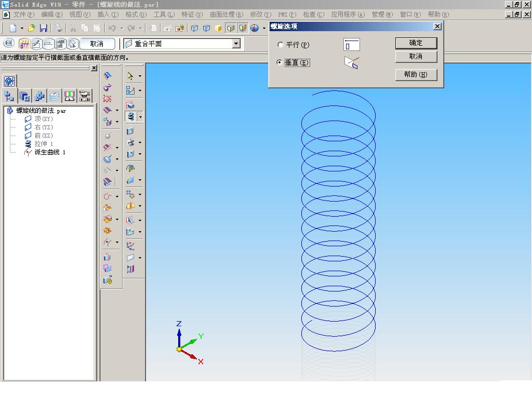Viewport: 532px width, 399px height.
Task: Open the 特征(U) menu
Action: 192,15
